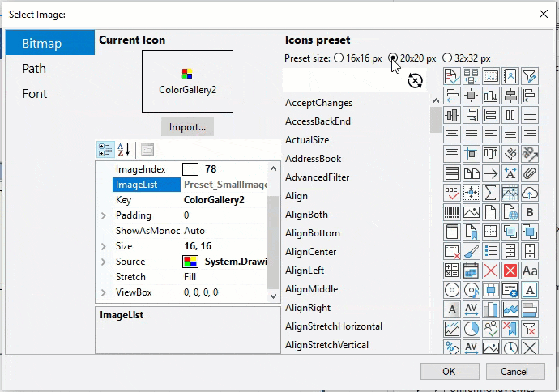Pick the barcode icon from presets

coord(452,212)
